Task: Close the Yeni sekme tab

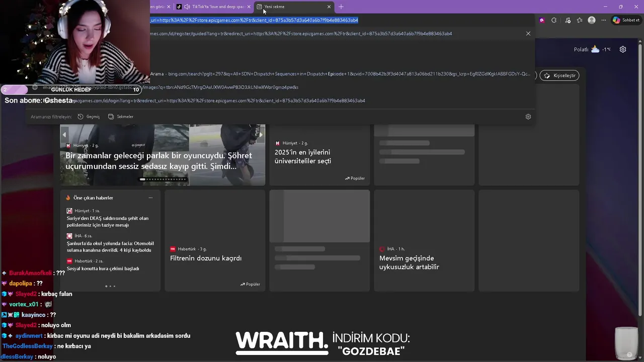Action: [x=329, y=7]
